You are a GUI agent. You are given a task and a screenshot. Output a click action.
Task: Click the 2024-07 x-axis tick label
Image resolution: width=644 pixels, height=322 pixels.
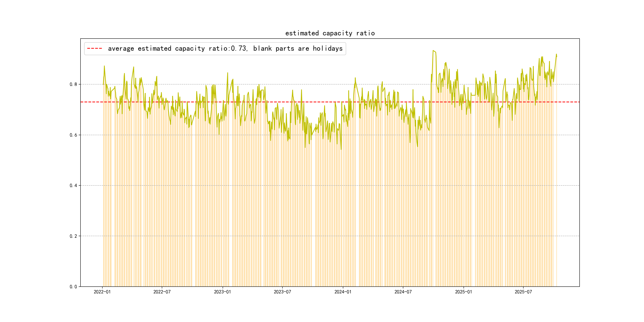click(x=403, y=292)
